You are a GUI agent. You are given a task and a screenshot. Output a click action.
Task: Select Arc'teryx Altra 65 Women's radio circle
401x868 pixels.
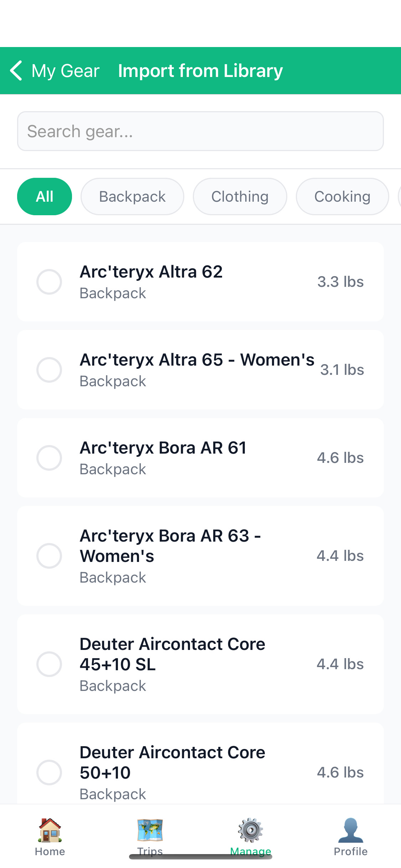49,370
